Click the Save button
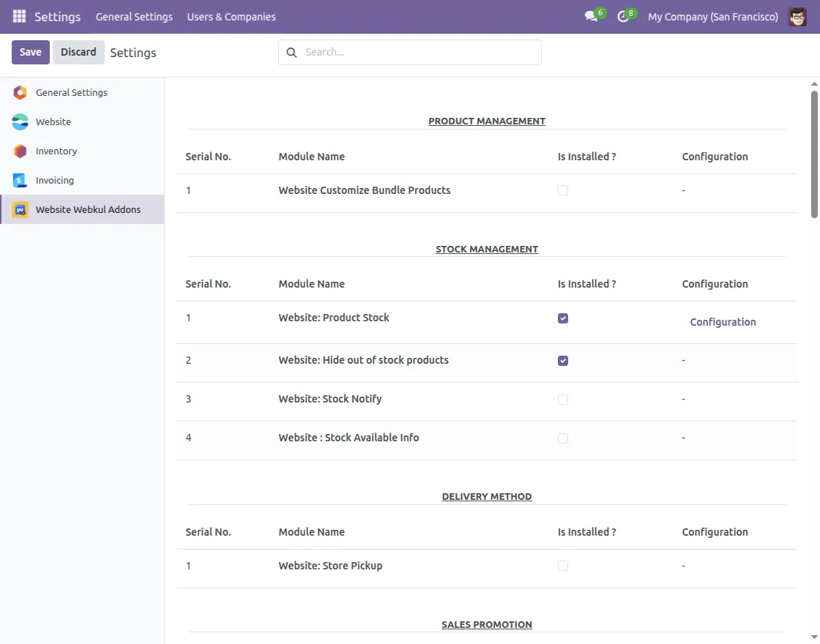820x644 pixels. pyautogui.click(x=31, y=52)
